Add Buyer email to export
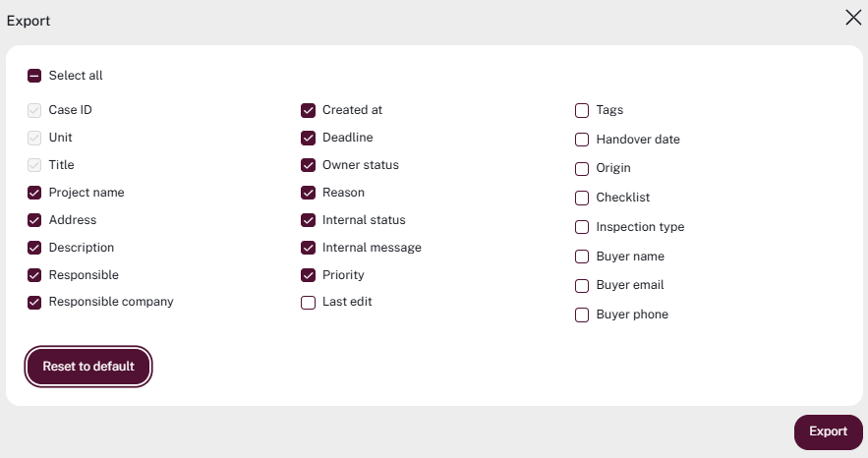The height and width of the screenshot is (458, 868). [x=582, y=286]
